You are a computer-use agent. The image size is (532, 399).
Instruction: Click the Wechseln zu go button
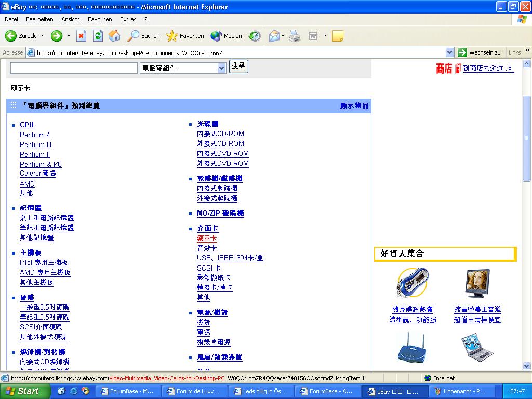(x=479, y=52)
